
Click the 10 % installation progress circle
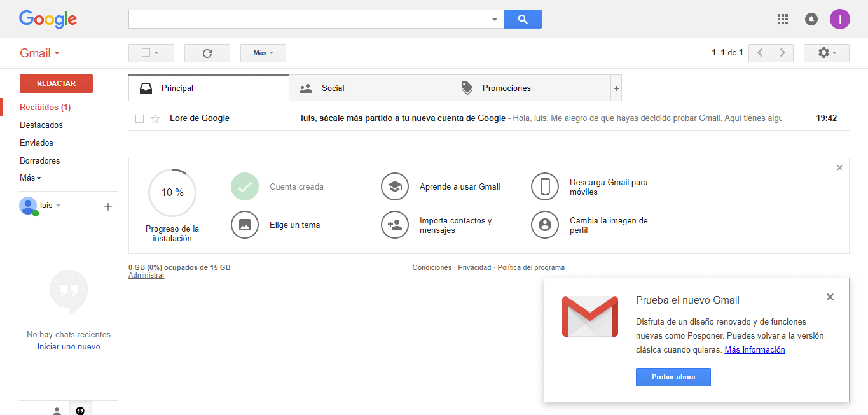click(172, 192)
